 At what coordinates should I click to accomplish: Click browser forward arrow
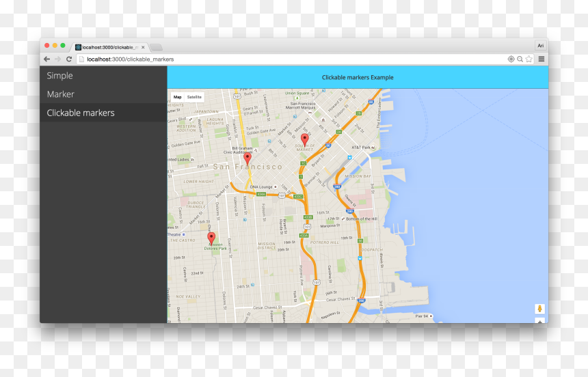pyautogui.click(x=57, y=59)
